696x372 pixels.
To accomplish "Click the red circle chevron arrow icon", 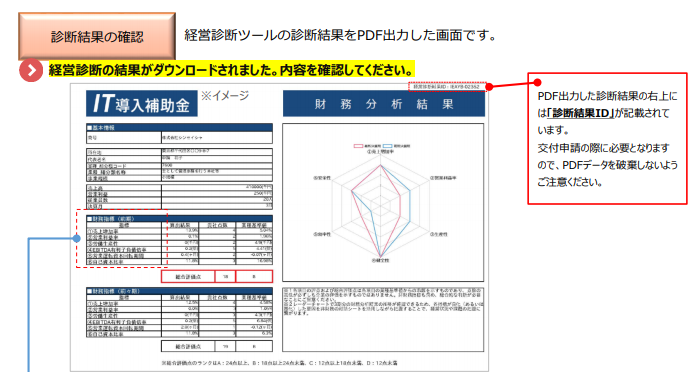I will tap(31, 71).
